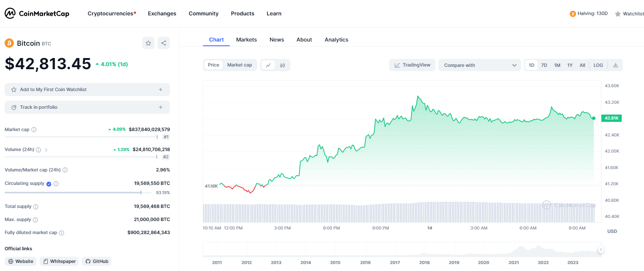Download chart data with download icon
The height and width of the screenshot is (271, 644).
[615, 65]
